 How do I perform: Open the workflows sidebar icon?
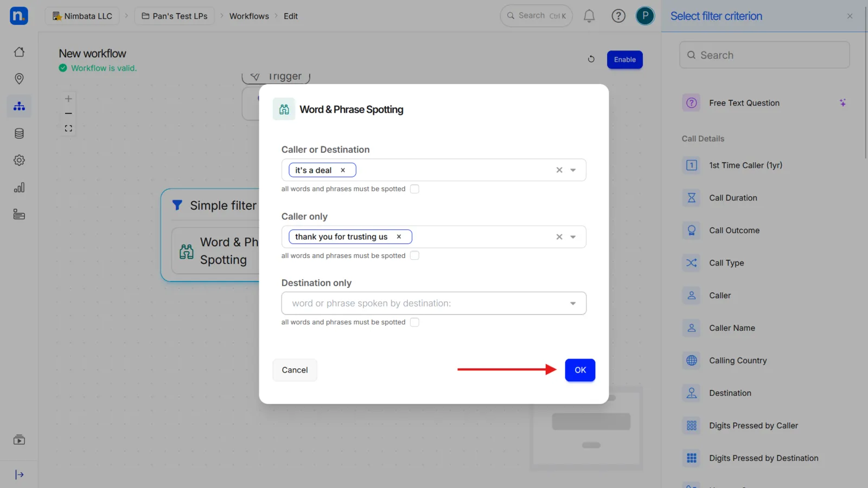[x=19, y=106]
